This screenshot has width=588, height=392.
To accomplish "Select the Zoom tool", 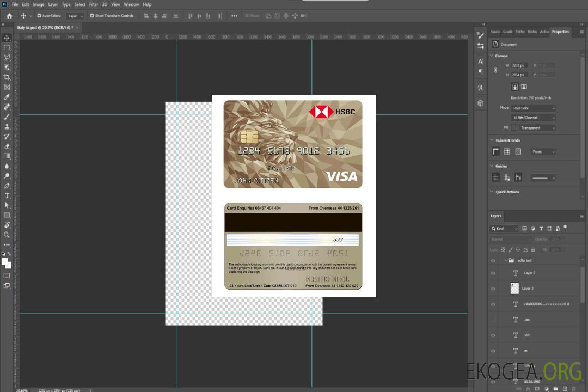I will point(7,235).
